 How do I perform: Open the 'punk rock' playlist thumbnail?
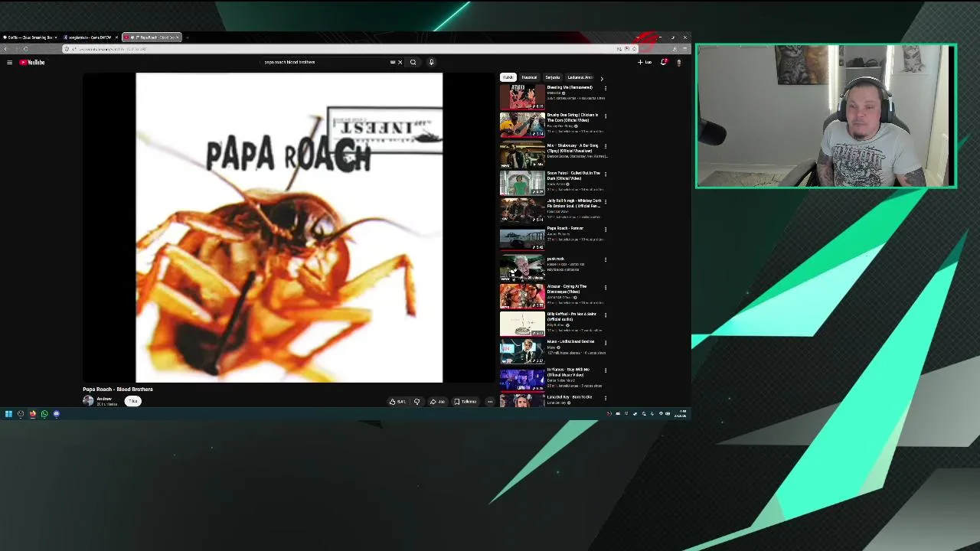coord(522,268)
